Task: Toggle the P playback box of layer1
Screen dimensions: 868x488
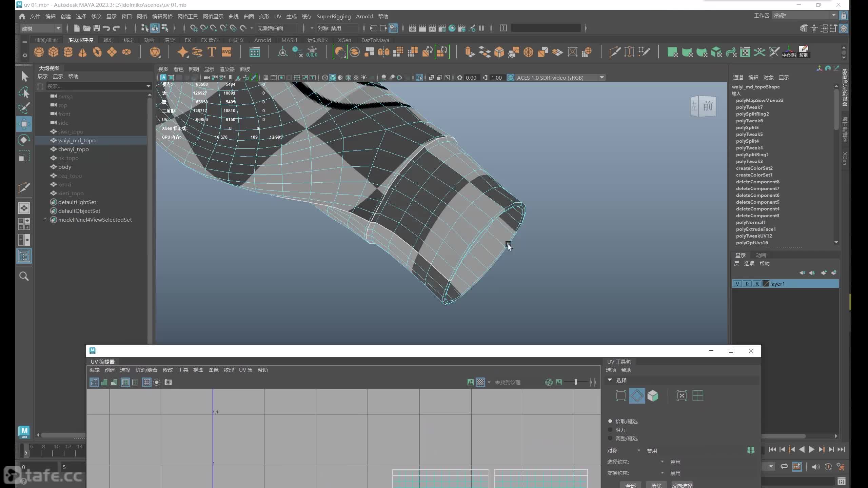Action: coord(747,284)
